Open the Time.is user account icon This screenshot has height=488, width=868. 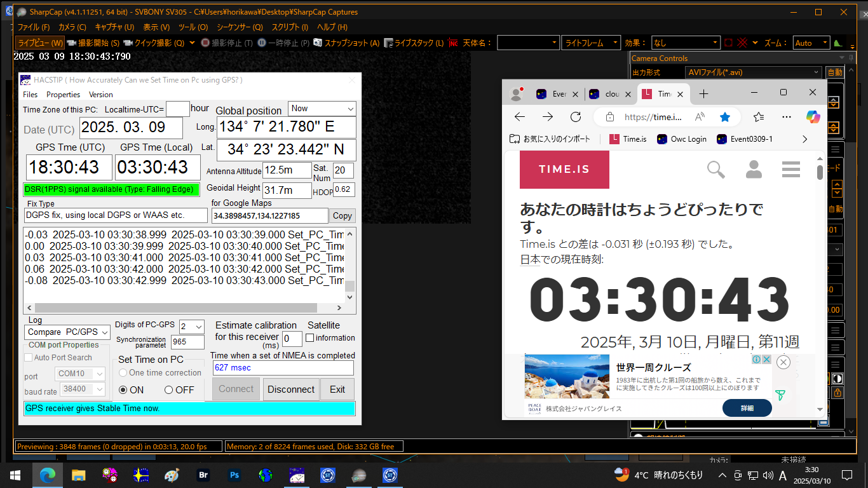point(754,169)
